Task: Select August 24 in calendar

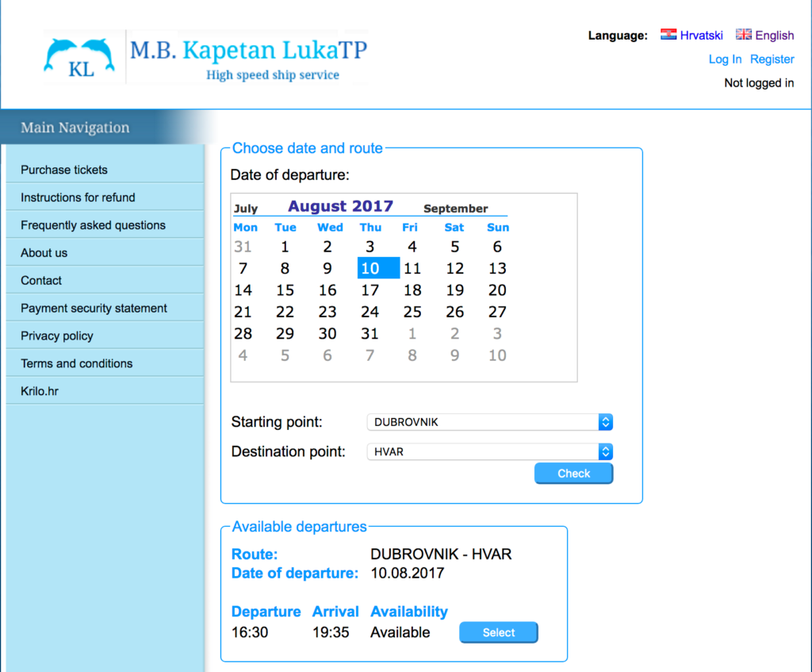Action: tap(370, 312)
